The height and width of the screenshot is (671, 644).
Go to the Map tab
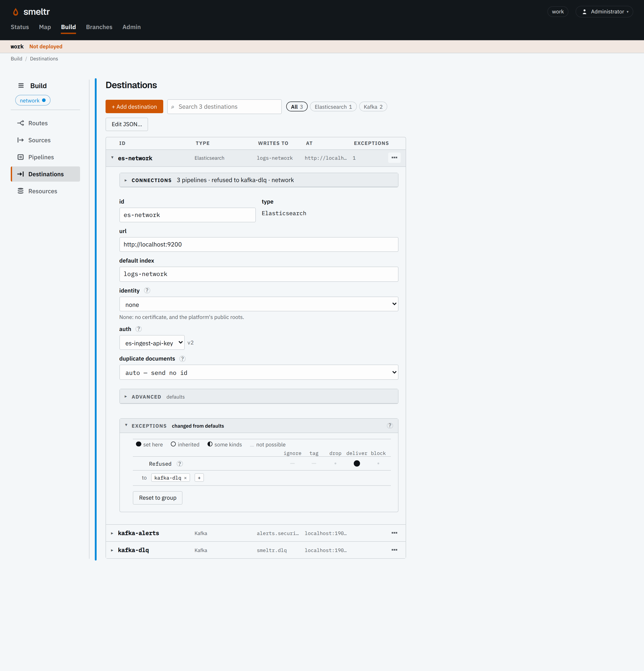click(45, 27)
